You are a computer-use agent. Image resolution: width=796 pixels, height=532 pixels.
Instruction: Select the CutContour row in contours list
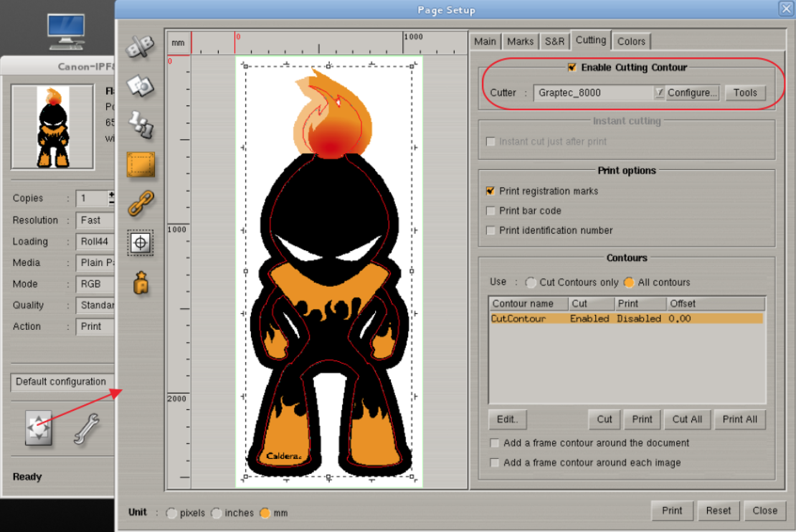tap(625, 318)
